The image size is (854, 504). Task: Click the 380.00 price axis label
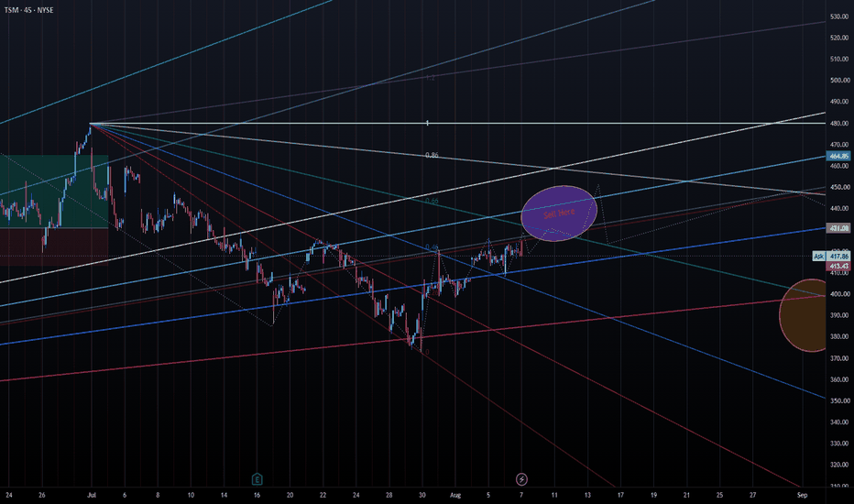[x=839, y=336]
